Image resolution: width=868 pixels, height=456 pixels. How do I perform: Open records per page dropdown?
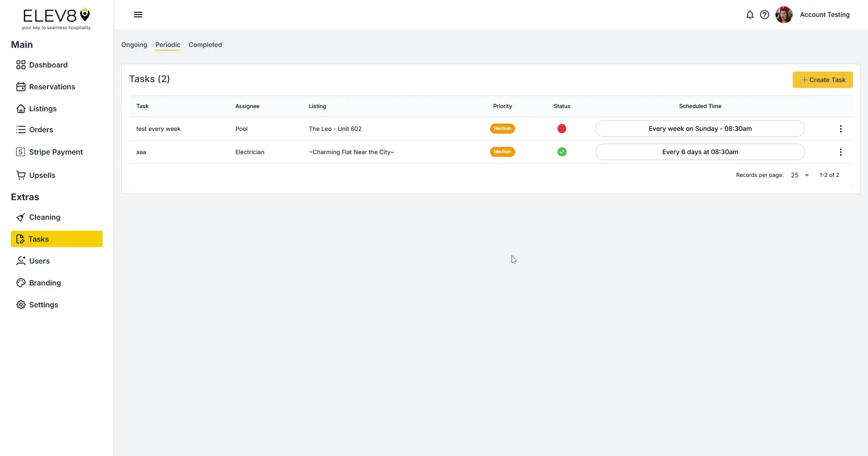pyautogui.click(x=799, y=175)
